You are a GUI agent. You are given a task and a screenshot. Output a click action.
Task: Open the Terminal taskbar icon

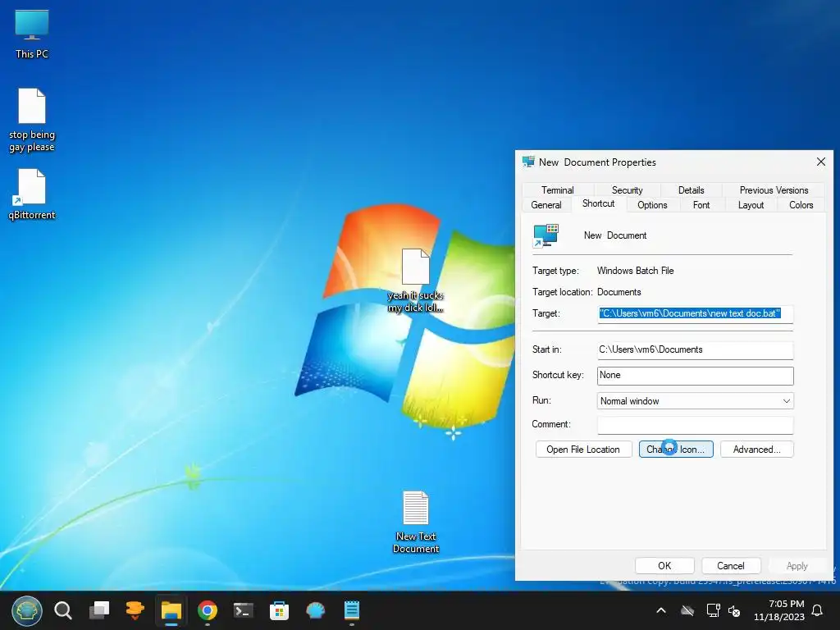pyautogui.click(x=243, y=610)
